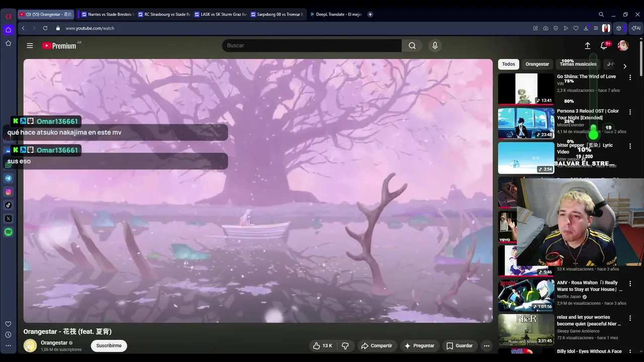Go to YouTube Premium home logo
The image size is (644, 362).
click(x=59, y=46)
